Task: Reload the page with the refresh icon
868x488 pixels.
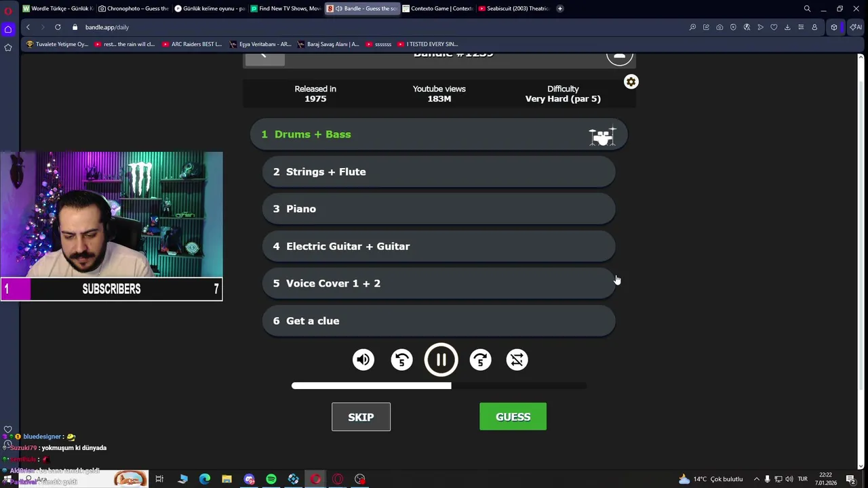Action: 58,27
